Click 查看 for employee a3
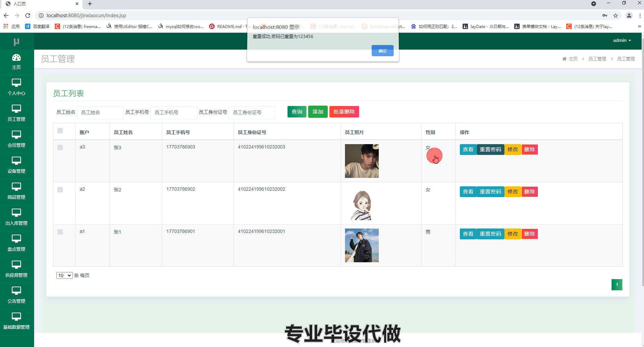644x347 pixels. click(468, 150)
